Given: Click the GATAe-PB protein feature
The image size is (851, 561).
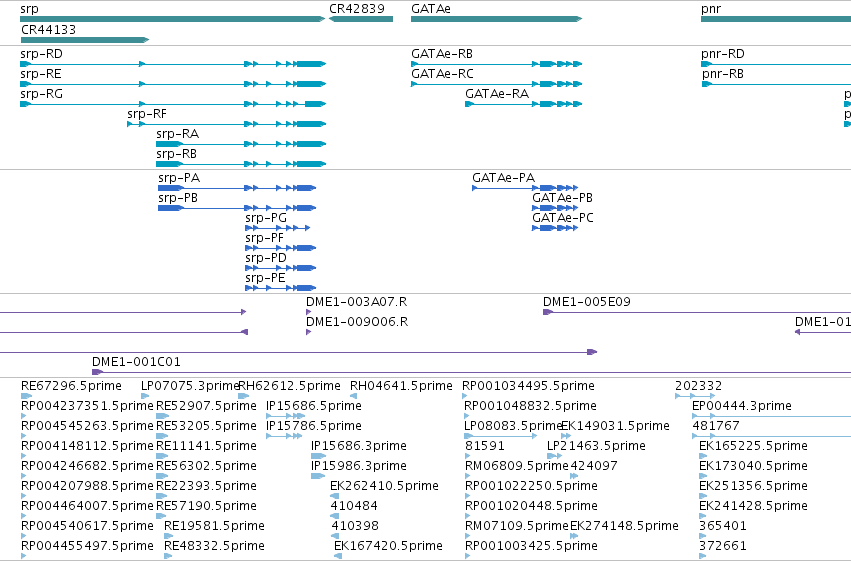Looking at the screenshot, I should (x=555, y=208).
